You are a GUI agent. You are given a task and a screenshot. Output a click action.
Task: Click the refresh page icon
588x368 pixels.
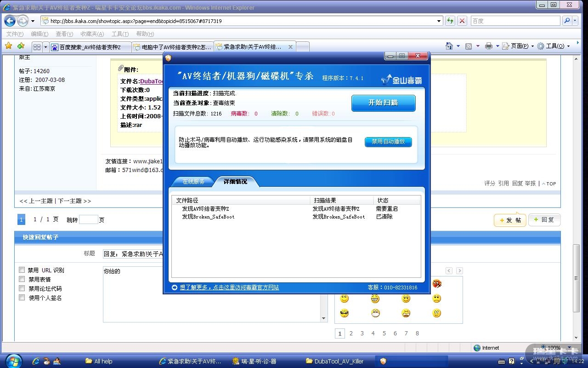pos(450,21)
